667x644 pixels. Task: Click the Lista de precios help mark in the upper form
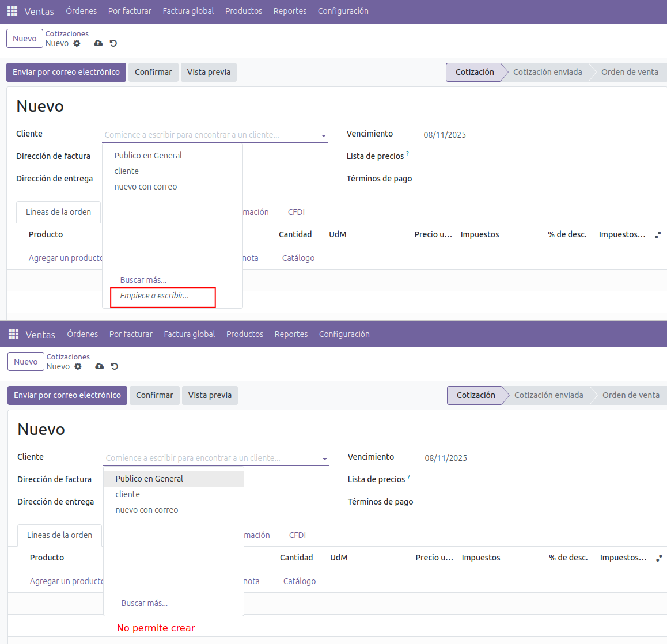(x=408, y=154)
